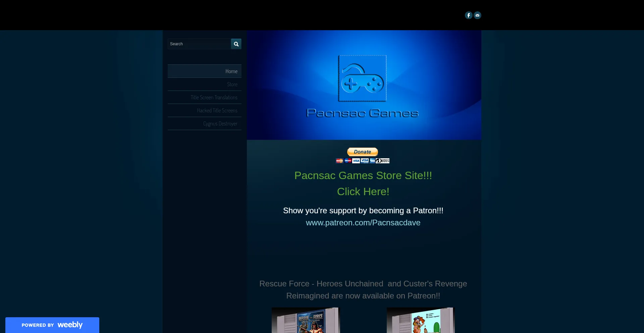Open Hacked Title Screens page

(205, 110)
